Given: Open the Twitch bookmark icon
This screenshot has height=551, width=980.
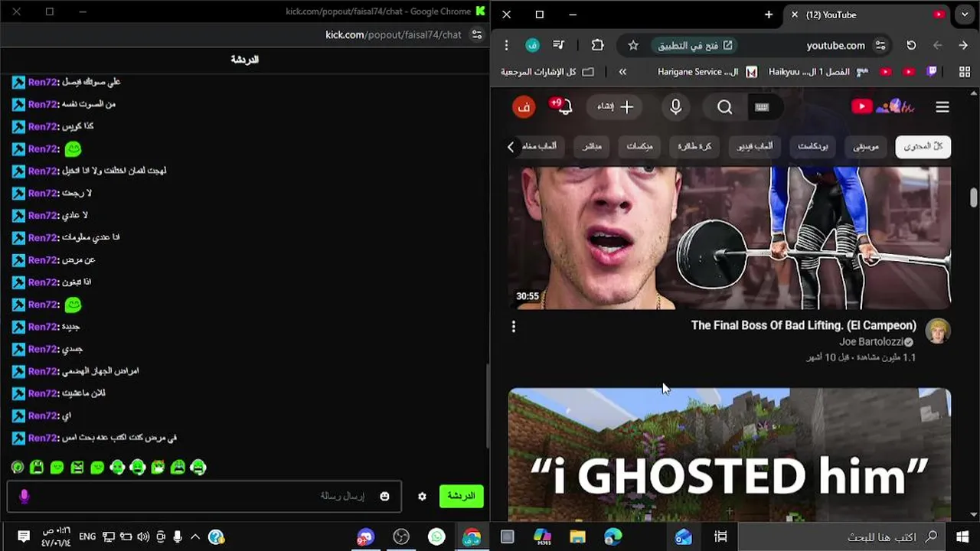Looking at the screenshot, I should pyautogui.click(x=932, y=72).
